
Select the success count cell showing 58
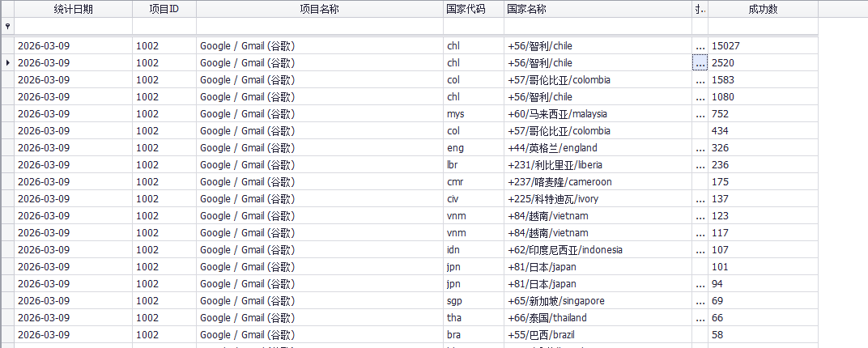[762, 335]
